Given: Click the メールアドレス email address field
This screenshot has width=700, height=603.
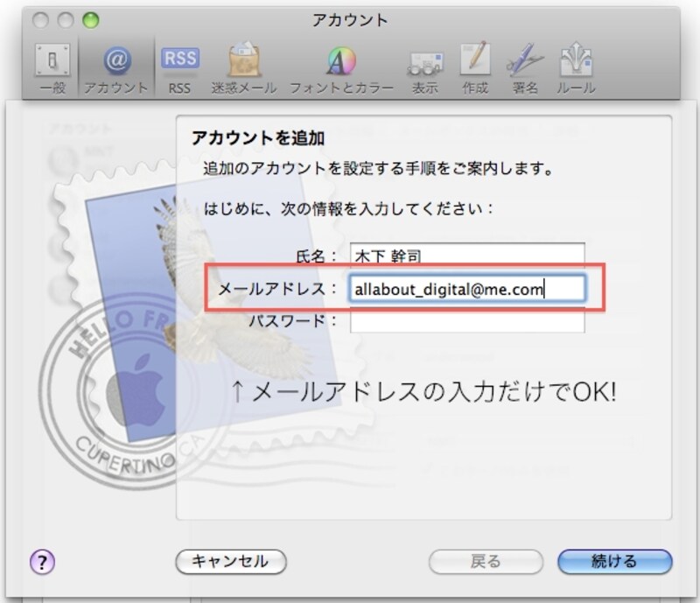Looking at the screenshot, I should click(x=468, y=289).
